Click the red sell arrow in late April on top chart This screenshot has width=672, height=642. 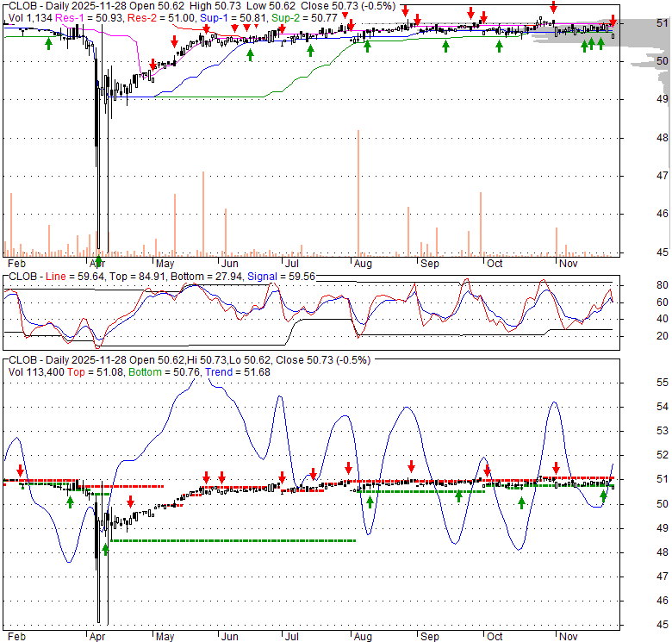click(x=153, y=65)
